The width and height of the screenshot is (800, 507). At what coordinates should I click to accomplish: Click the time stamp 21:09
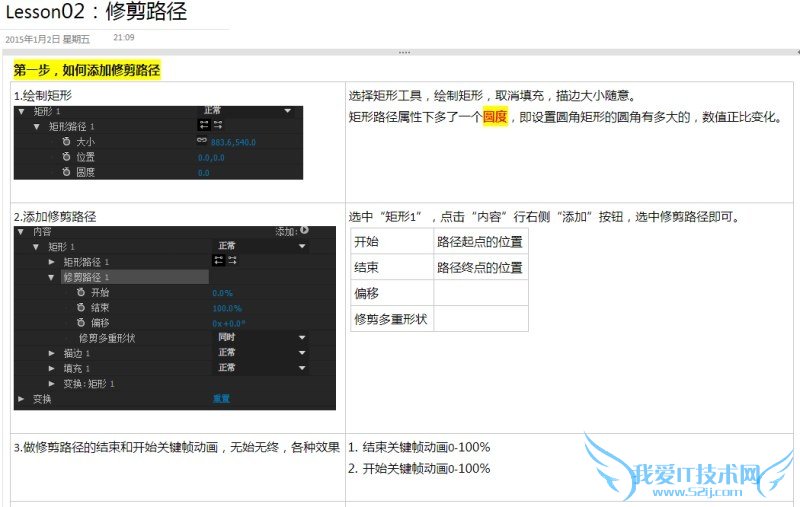tap(124, 37)
